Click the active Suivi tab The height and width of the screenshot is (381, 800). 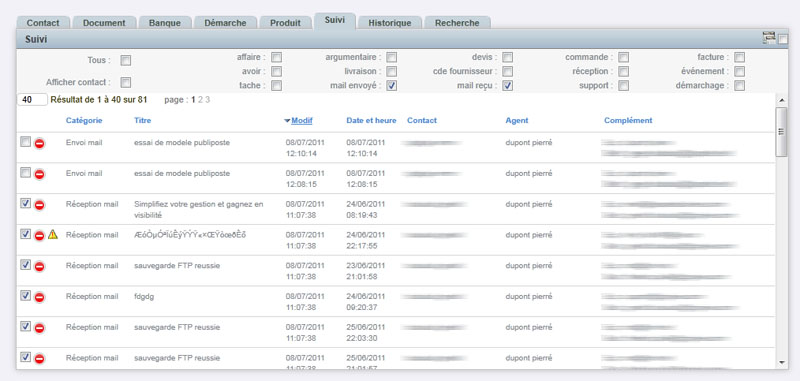point(335,20)
